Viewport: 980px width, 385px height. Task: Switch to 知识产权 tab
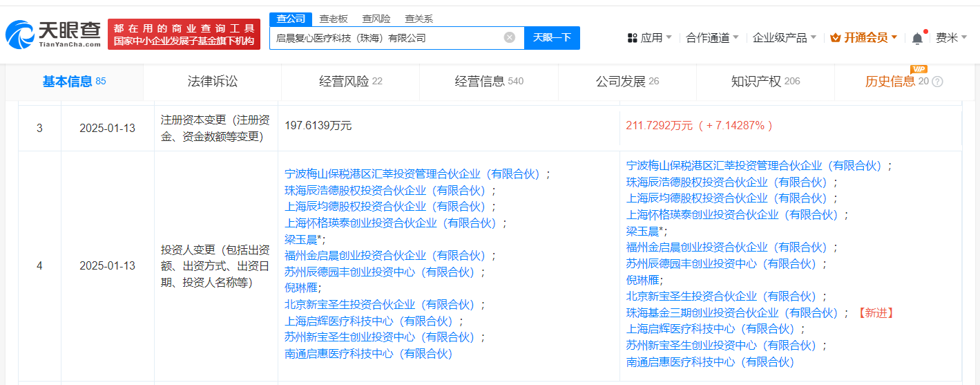tap(765, 82)
